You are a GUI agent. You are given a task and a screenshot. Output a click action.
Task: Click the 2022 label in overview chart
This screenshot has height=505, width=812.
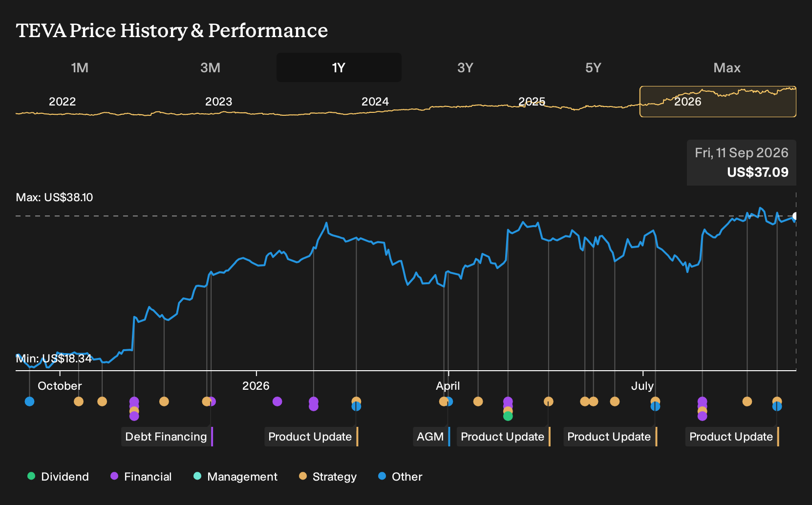coord(62,102)
